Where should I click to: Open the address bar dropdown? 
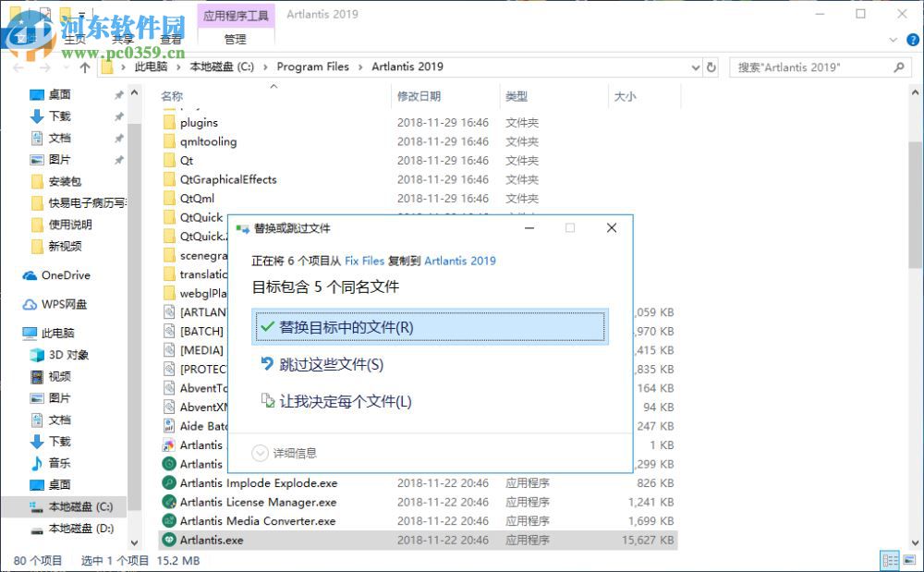[x=695, y=67]
